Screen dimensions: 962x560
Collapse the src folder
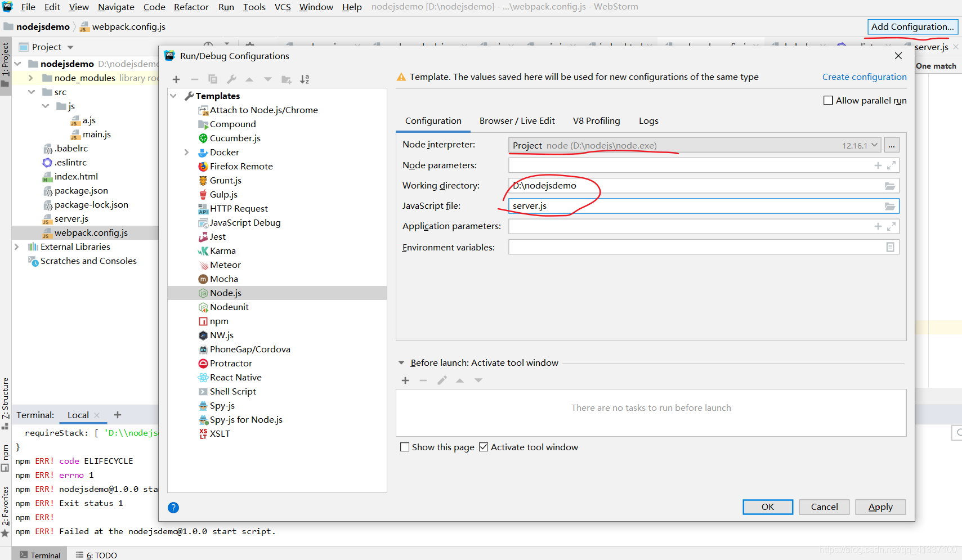pyautogui.click(x=32, y=92)
